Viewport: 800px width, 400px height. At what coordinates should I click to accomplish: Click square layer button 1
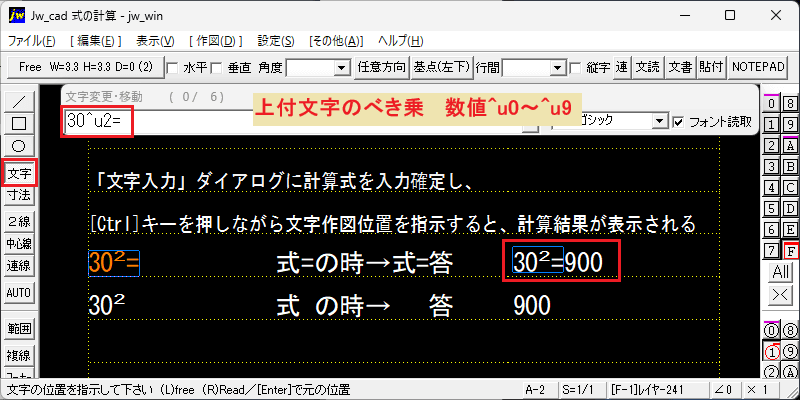tap(771, 124)
